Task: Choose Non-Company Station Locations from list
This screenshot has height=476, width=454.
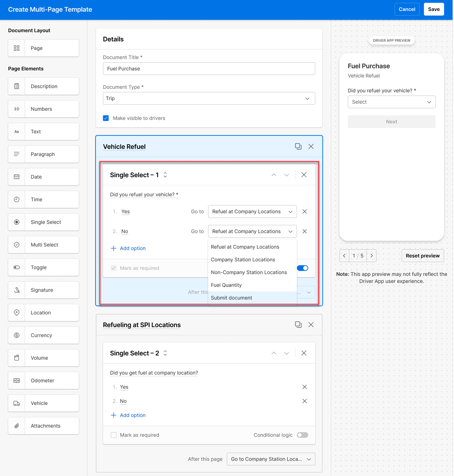Action: tap(253, 273)
